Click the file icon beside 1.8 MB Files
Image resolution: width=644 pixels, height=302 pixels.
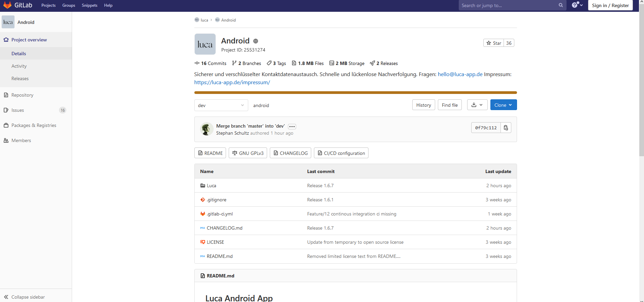[294, 63]
